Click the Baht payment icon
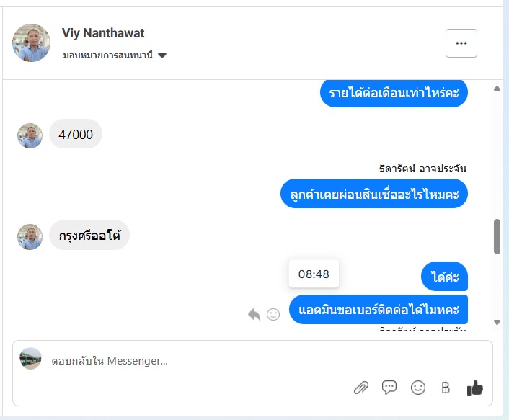The width and height of the screenshot is (509, 420). click(x=446, y=388)
